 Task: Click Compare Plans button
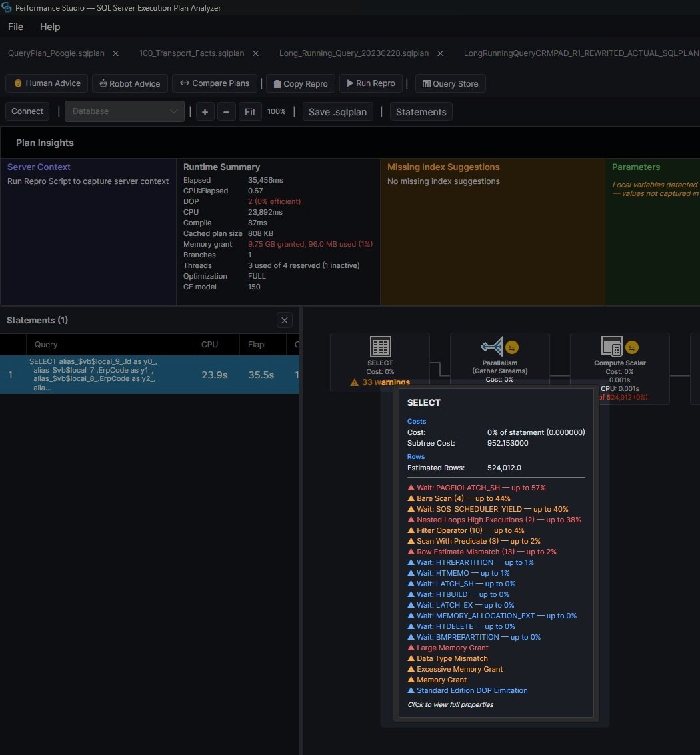coord(215,83)
